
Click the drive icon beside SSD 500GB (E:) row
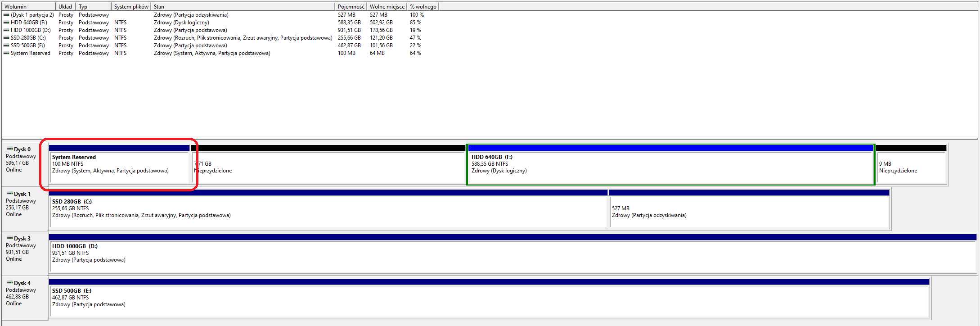(x=6, y=45)
